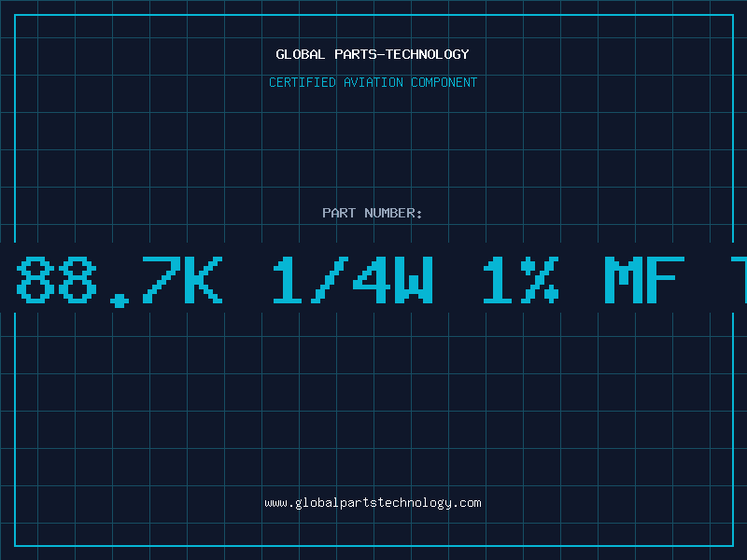This screenshot has width=747, height=560.
Task: Select the CERTIFIED AVIATION COMPONENT subtitle
Action: (373, 82)
